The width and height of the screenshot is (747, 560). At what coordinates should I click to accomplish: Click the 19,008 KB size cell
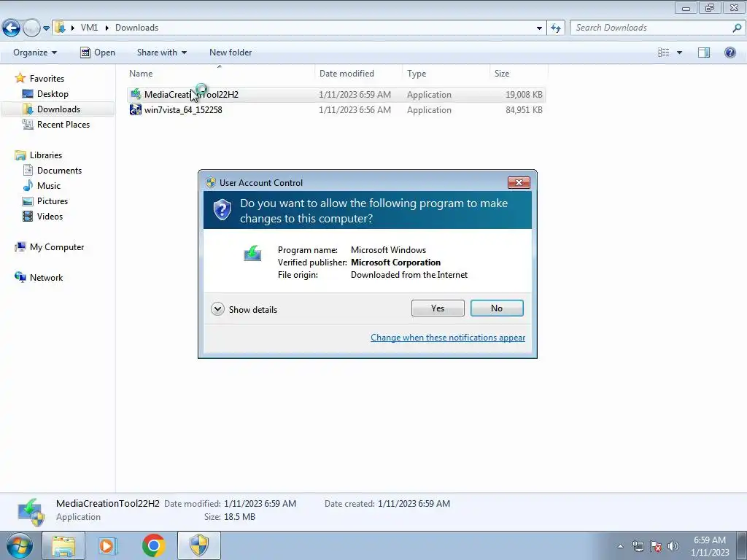[524, 95]
